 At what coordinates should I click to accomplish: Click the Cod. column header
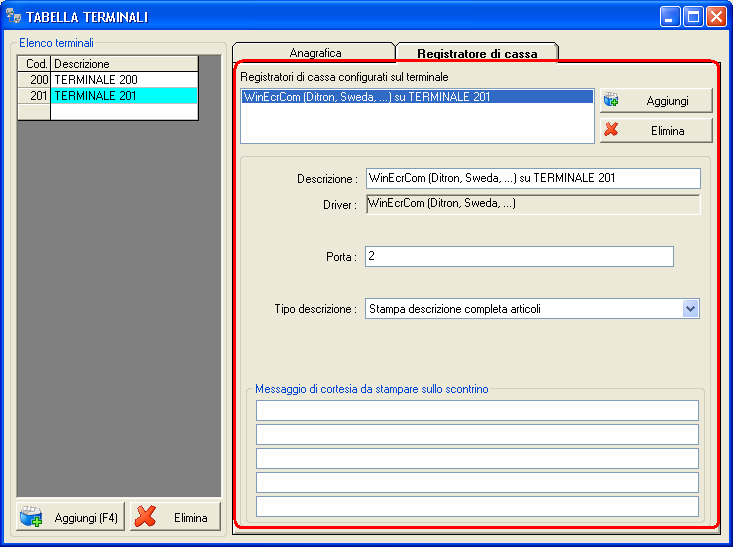[x=34, y=64]
